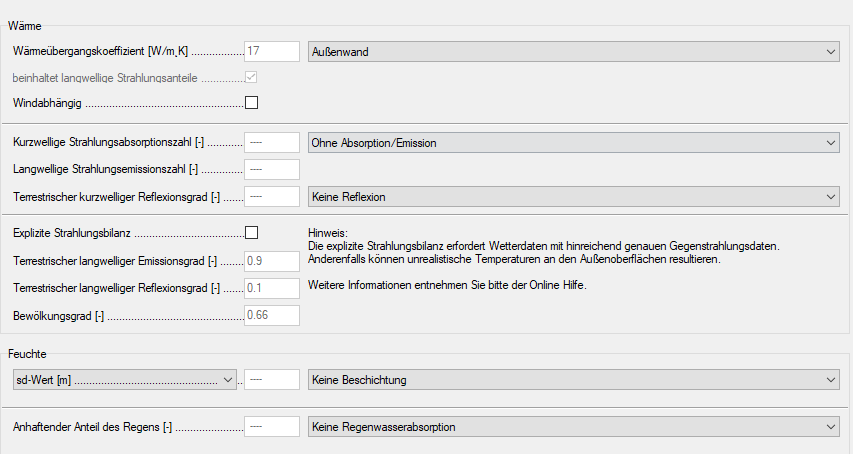Select the Kurzwellige Strahlungsabsorptionszahl input field
853x454 pixels.
click(272, 143)
